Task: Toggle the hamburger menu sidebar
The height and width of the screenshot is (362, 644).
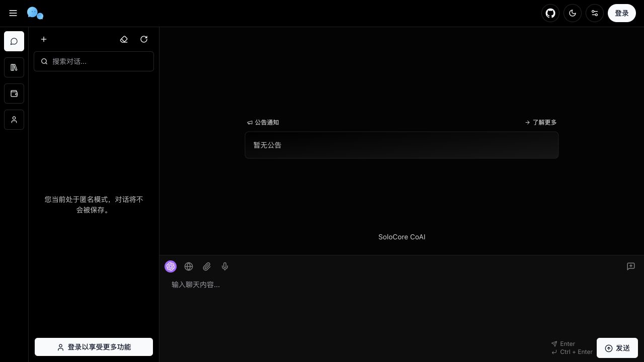Action: click(13, 13)
